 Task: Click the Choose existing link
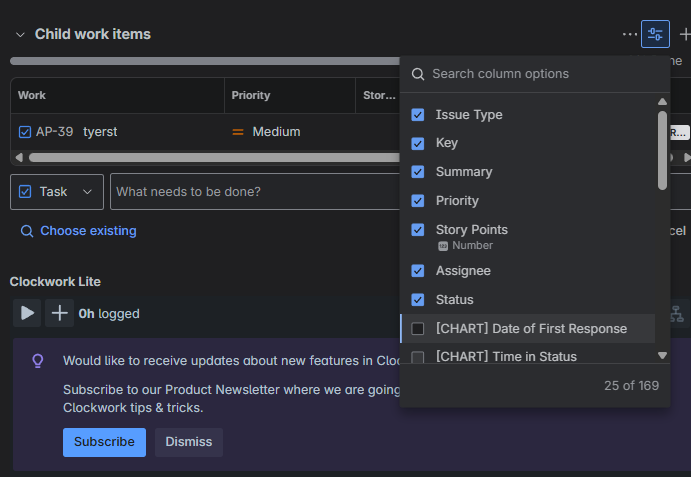tap(88, 231)
